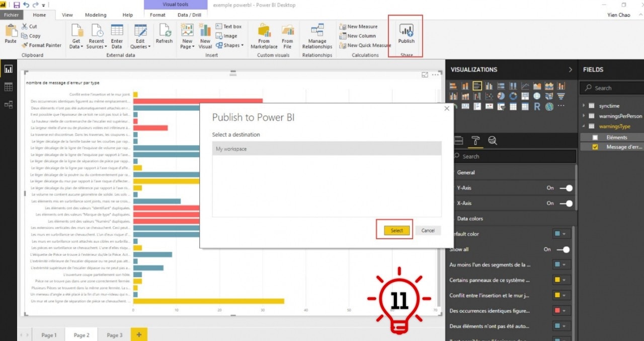Open the Modeling ribbon tab
The width and height of the screenshot is (644, 341).
[96, 15]
